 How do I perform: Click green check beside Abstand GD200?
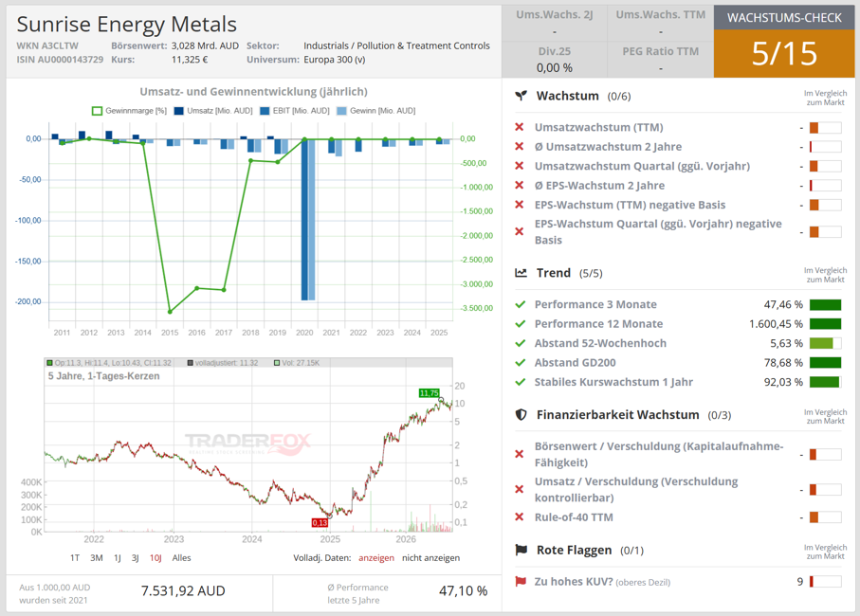tap(521, 362)
